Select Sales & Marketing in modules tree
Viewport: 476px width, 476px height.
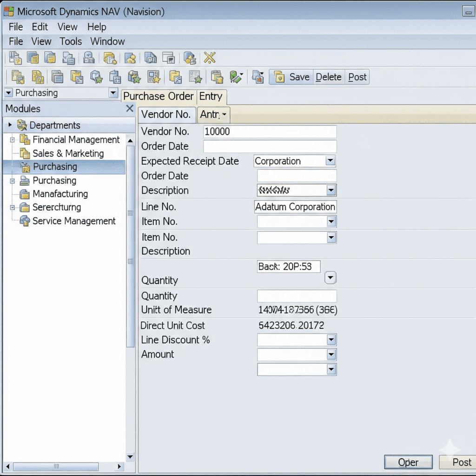68,153
